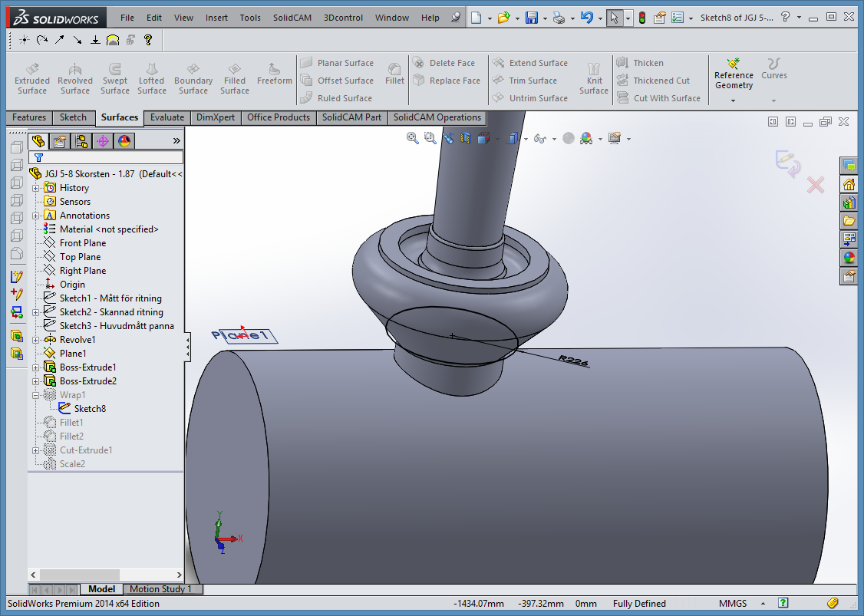Expand the Cut-Extrude1 feature node
This screenshot has height=616, width=864.
click(36, 450)
